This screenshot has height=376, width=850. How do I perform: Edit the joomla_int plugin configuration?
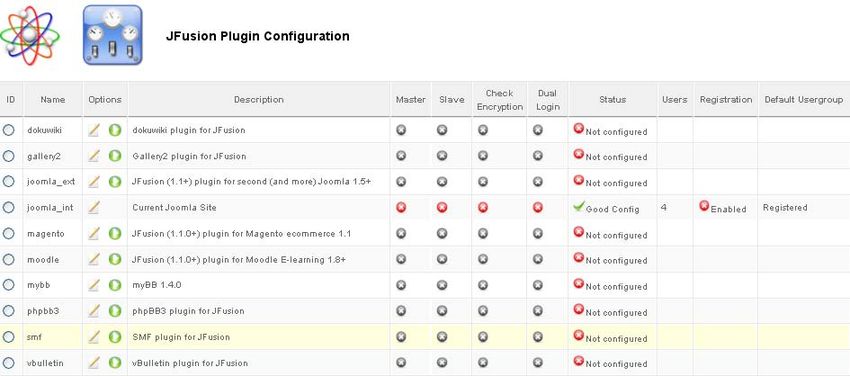(x=94, y=208)
